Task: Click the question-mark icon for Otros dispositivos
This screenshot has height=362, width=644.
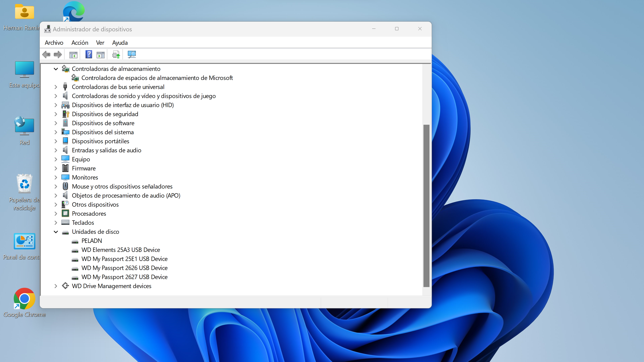Action: (x=65, y=204)
